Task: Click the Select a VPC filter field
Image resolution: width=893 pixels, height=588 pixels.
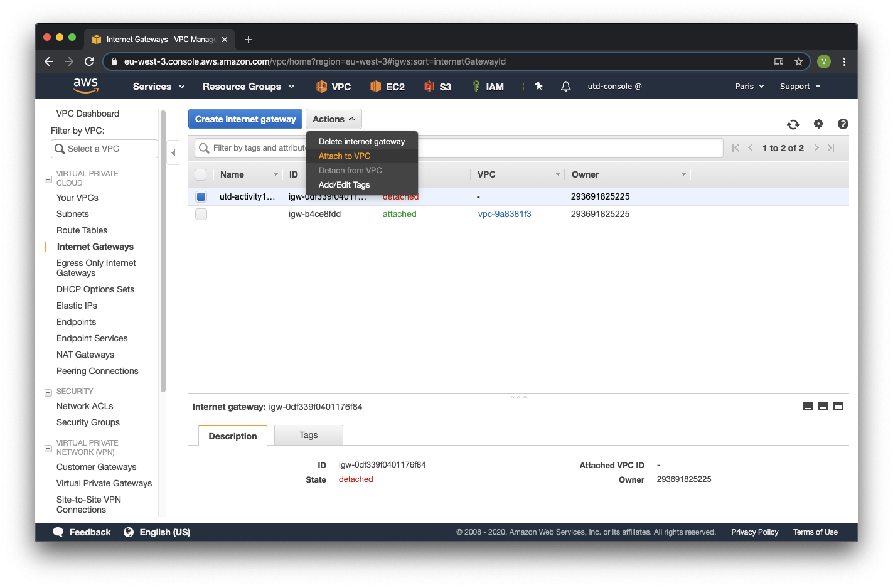Action: tap(104, 149)
